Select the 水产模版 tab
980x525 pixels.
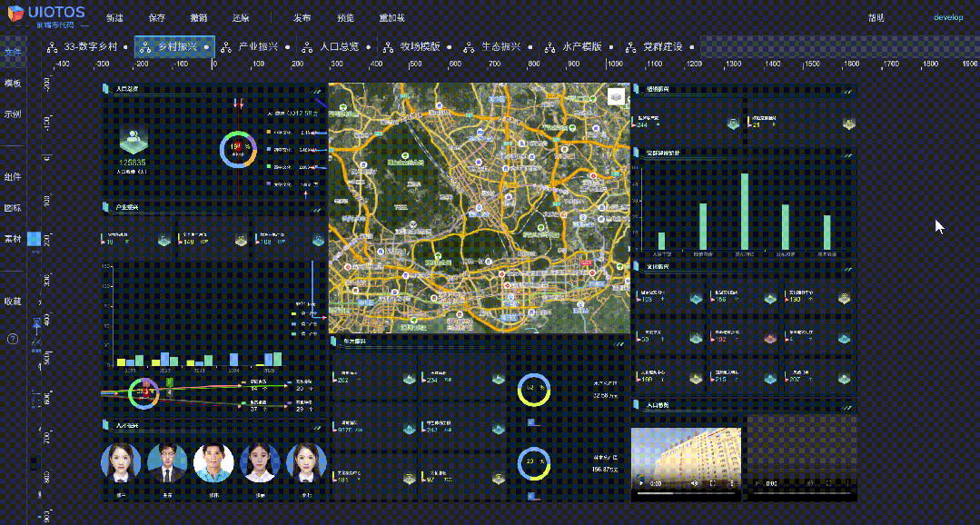[579, 47]
